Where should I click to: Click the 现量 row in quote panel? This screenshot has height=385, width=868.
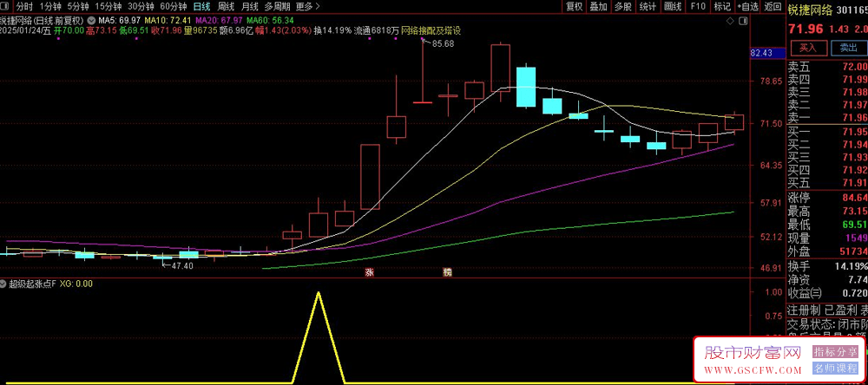tap(827, 238)
